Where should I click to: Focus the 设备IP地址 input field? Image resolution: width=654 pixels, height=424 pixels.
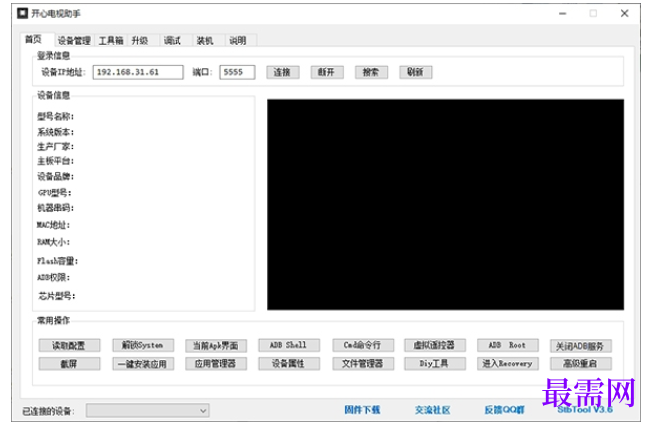coord(138,72)
